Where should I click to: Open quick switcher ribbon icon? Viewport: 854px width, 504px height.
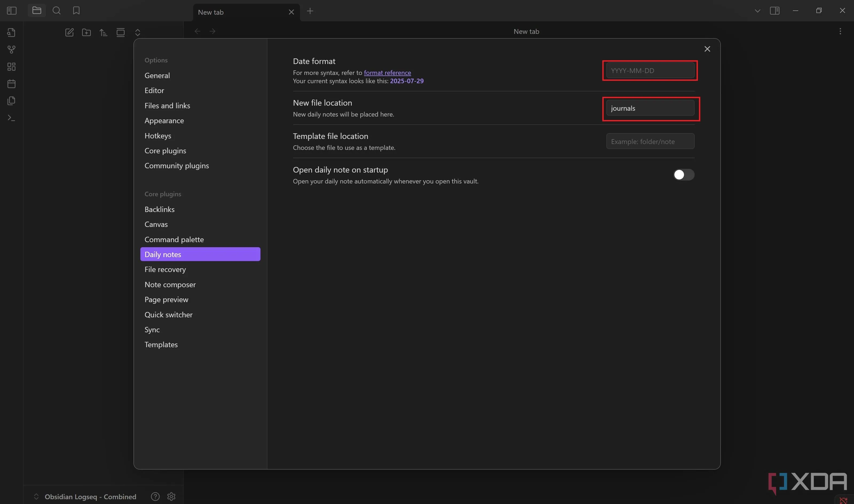11,32
